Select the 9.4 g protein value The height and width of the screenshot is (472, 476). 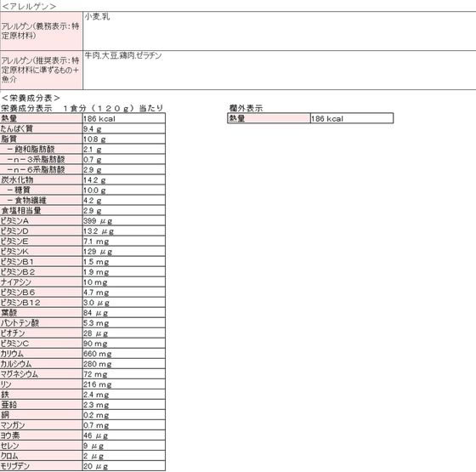click(124, 128)
